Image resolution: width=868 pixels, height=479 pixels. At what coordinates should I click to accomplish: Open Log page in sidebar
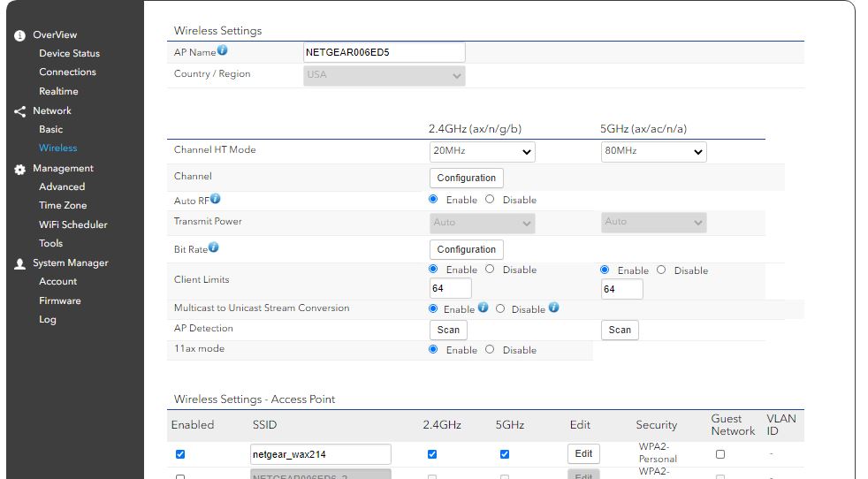click(x=48, y=320)
